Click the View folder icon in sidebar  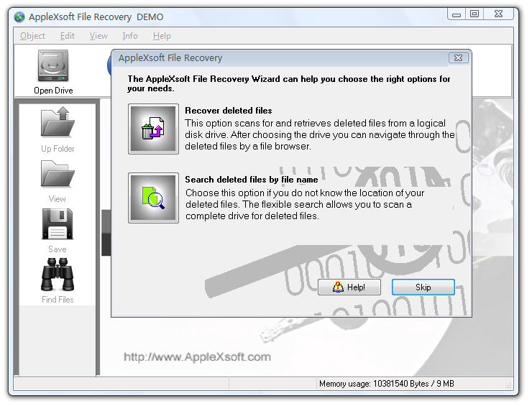click(x=58, y=175)
